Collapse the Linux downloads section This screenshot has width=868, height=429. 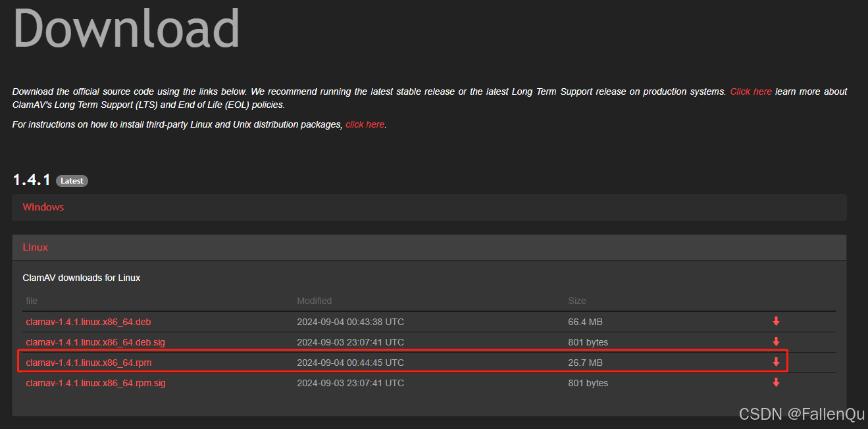pyautogui.click(x=429, y=247)
